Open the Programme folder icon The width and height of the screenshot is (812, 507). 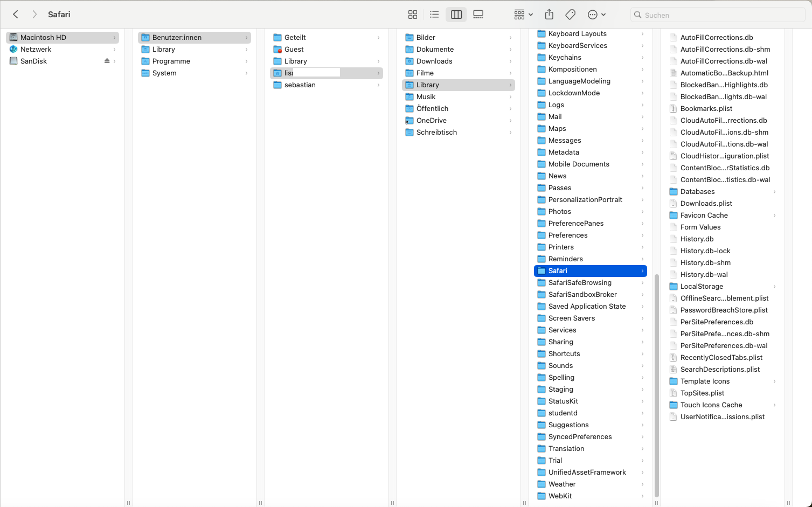coord(145,61)
